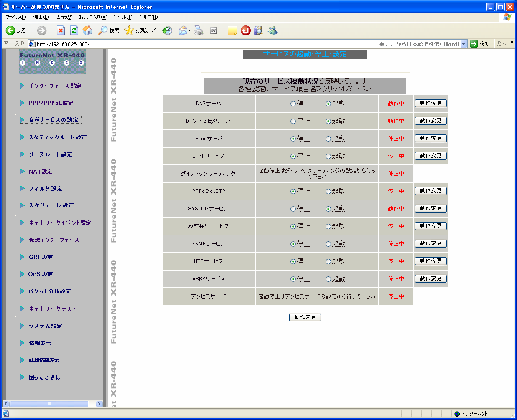Viewport: 517px width, 420px height.
Task: Click the green 移動 Go arrow
Action: click(474, 43)
